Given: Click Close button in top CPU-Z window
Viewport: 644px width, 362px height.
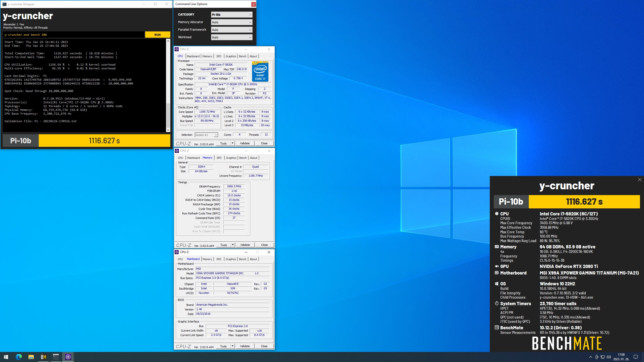Looking at the screenshot, I should pos(264,143).
